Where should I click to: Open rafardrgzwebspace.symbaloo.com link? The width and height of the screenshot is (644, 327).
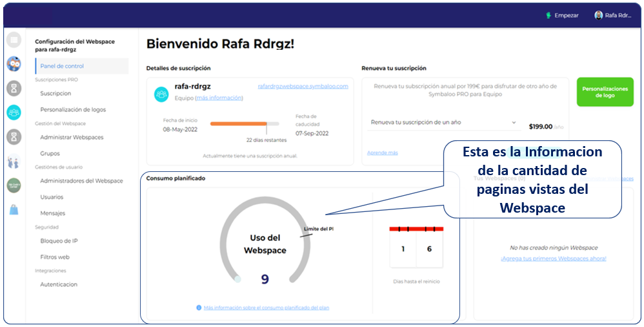point(303,87)
